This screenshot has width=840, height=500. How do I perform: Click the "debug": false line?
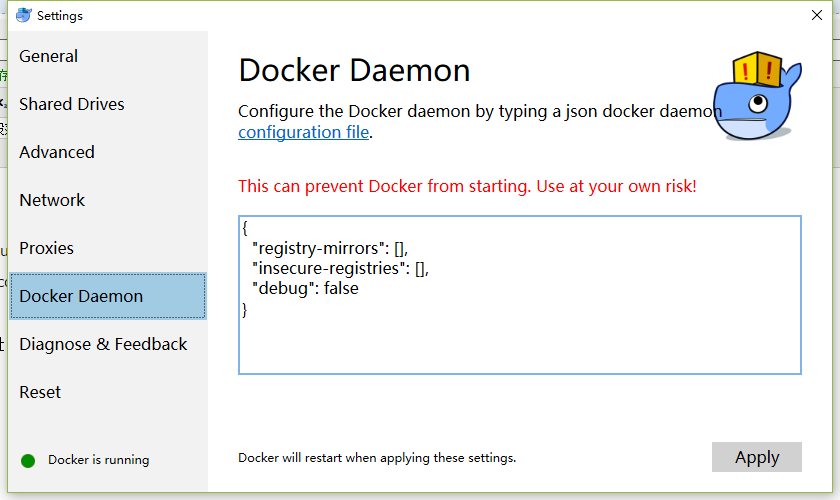305,288
